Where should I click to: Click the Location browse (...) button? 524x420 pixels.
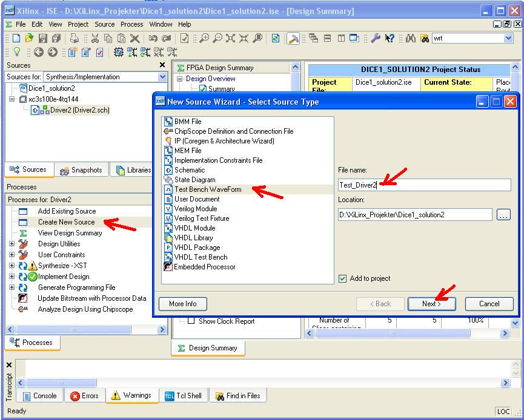point(503,215)
